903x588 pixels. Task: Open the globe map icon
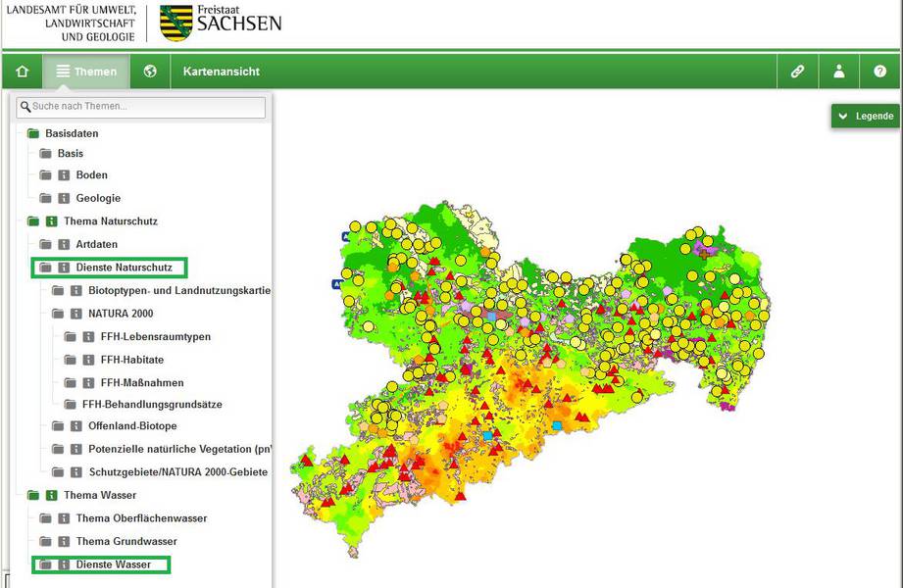(150, 72)
